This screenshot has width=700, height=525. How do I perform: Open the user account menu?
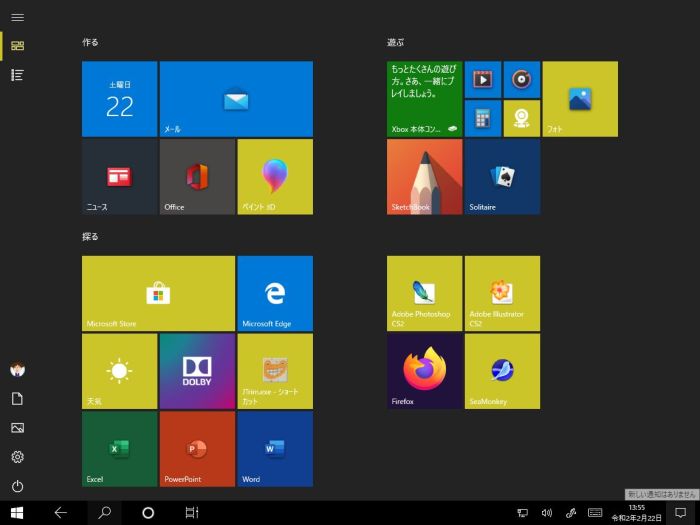17,370
